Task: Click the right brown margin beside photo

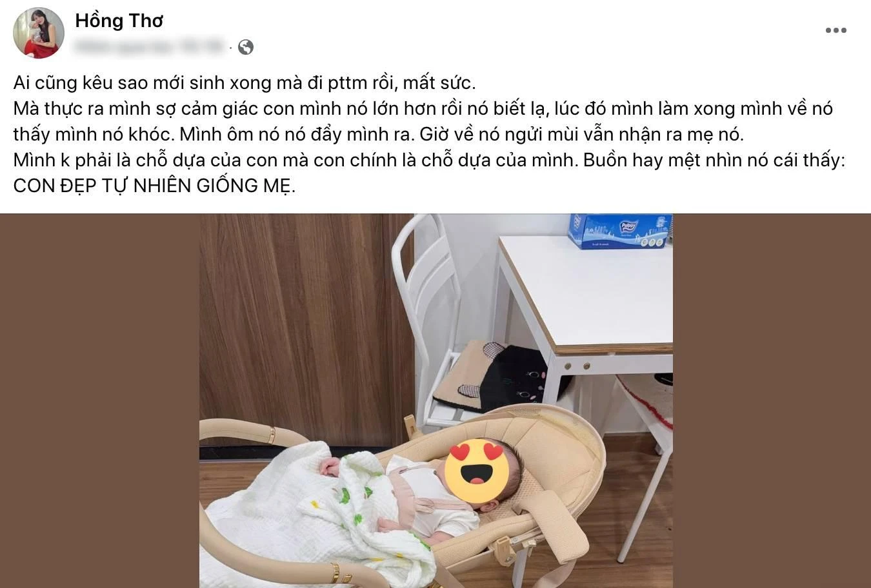Action: coord(772,400)
